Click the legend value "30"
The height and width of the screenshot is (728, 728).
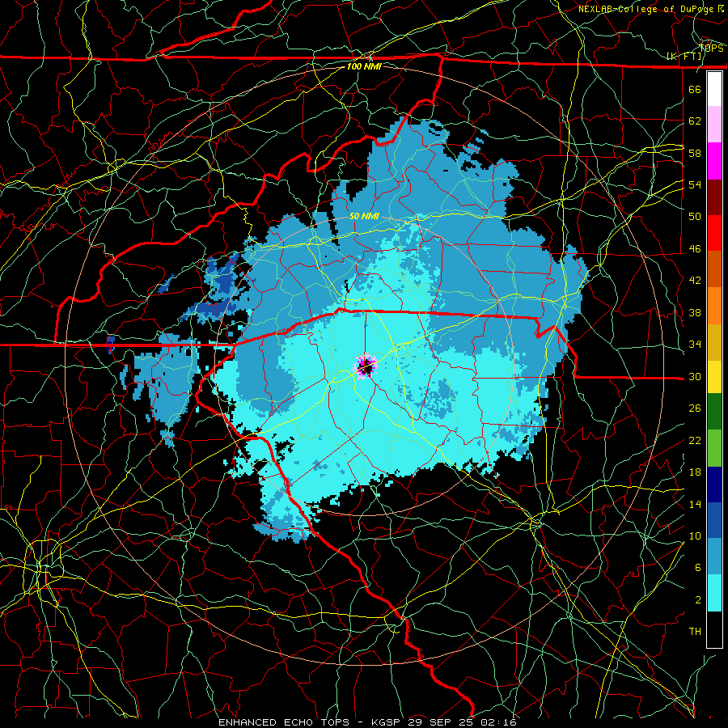tap(695, 376)
